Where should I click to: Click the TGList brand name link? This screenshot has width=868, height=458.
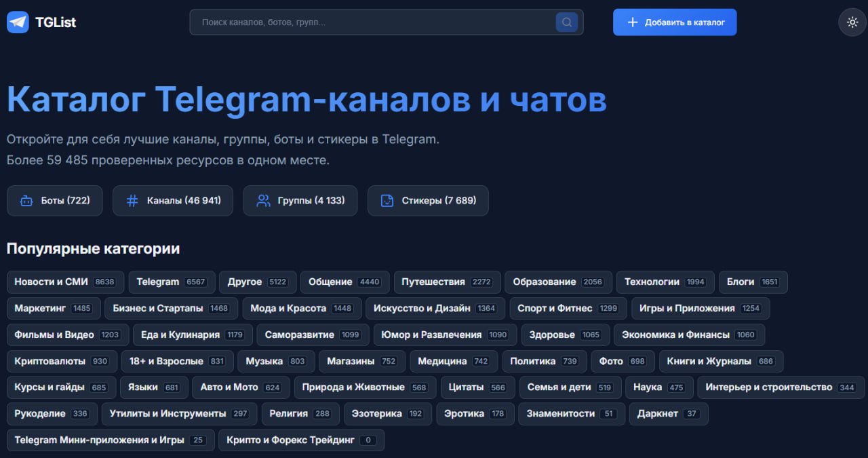point(56,22)
